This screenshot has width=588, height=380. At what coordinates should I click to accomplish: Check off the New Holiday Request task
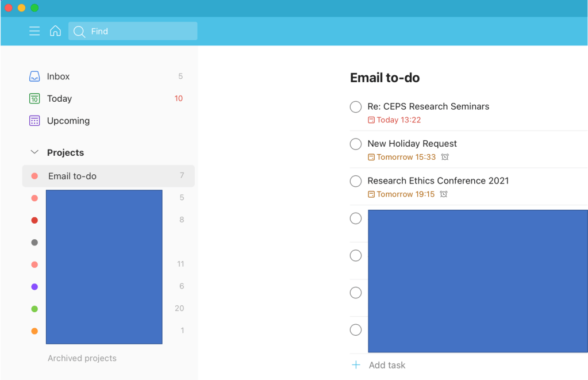(355, 144)
